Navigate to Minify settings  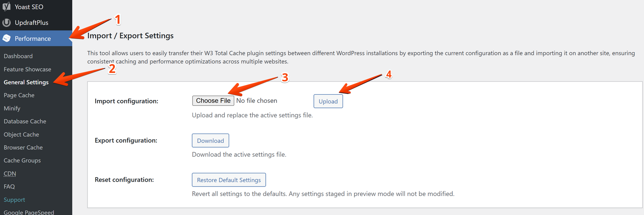(12, 109)
